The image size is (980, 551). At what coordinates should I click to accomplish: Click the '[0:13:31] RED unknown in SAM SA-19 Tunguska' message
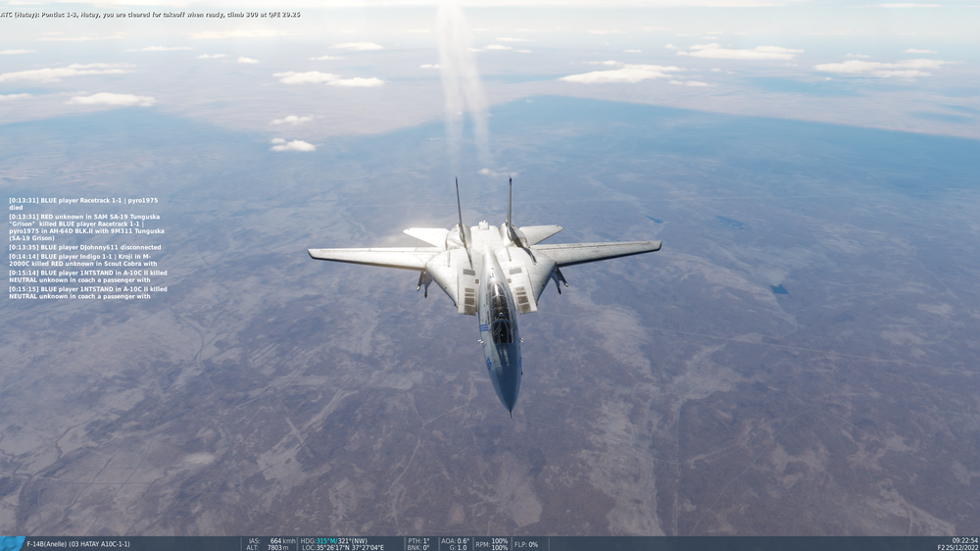(87, 227)
